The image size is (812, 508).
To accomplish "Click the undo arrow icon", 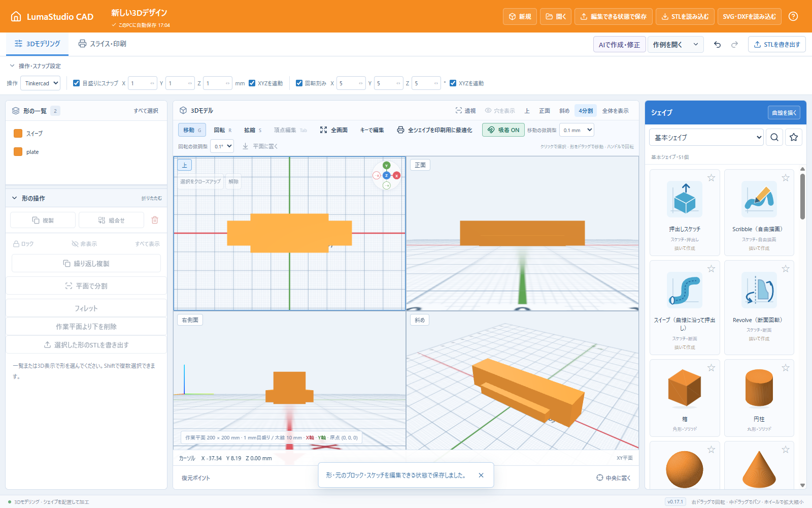I will [x=717, y=45].
